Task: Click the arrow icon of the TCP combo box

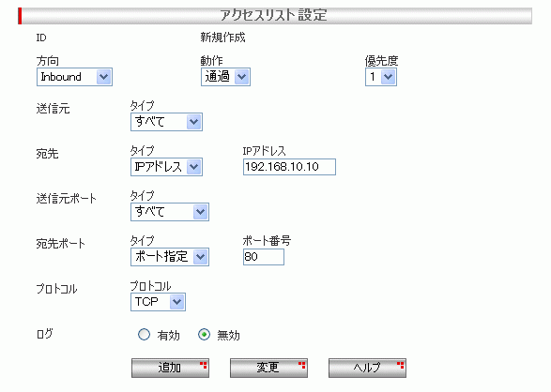Action: coord(176,302)
